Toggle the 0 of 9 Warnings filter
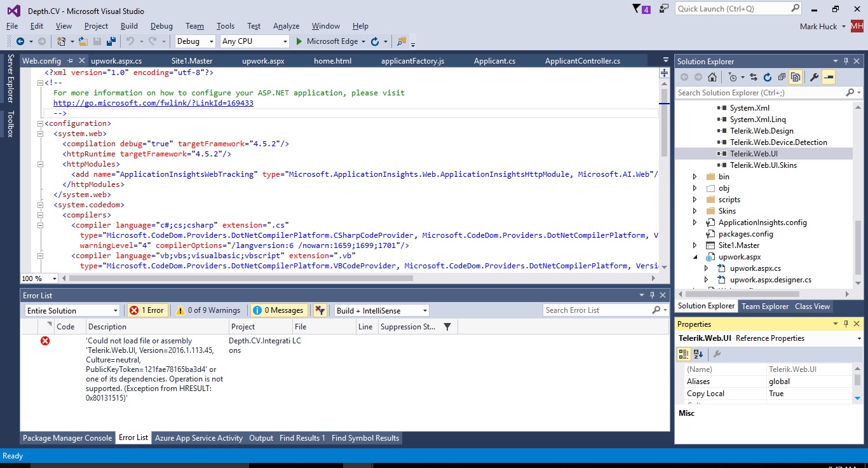Viewport: 868px width, 468px height. (208, 310)
